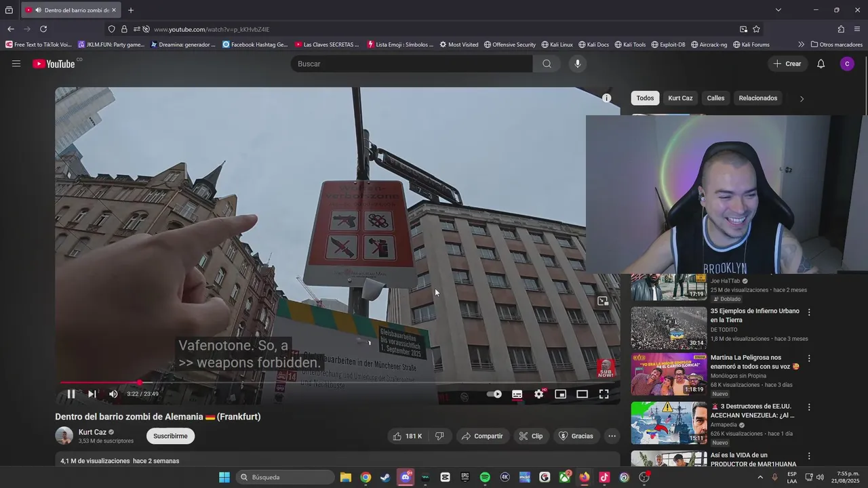The image size is (868, 488).
Task: Open Steam from the taskbar
Action: click(385, 477)
